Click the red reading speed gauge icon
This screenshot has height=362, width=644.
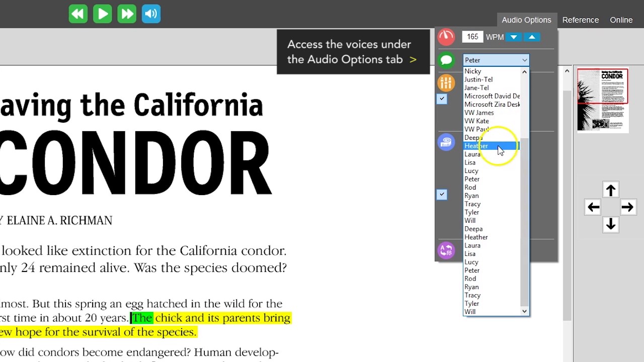click(x=446, y=37)
